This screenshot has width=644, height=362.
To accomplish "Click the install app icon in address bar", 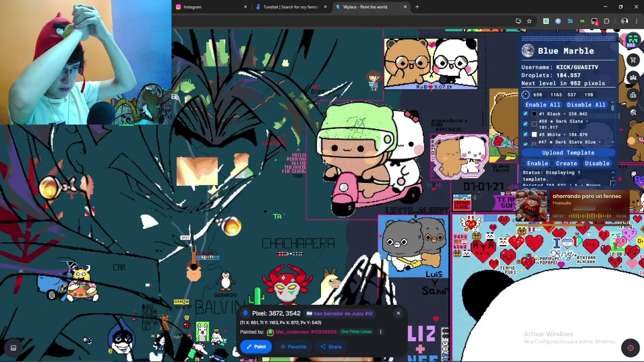I will (518, 21).
